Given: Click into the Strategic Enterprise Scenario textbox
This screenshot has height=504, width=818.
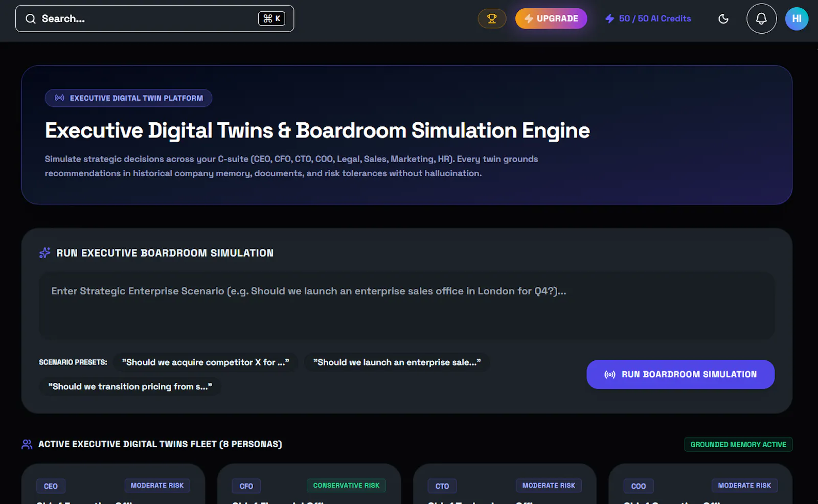Looking at the screenshot, I should coord(407,306).
